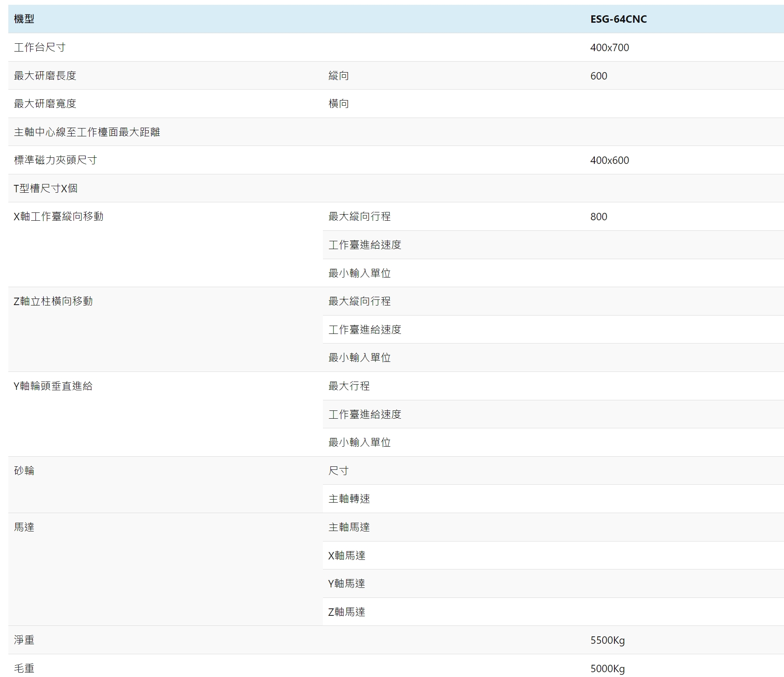Viewport: 784px width, 677px height.
Task: Click the Z軸立柱橫向移動 group label
Action: (53, 301)
